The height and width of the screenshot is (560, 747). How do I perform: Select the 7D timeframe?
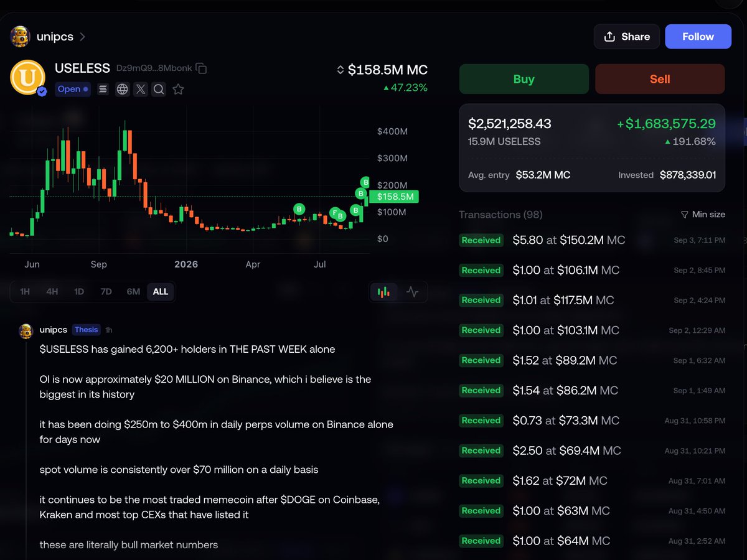(x=106, y=291)
